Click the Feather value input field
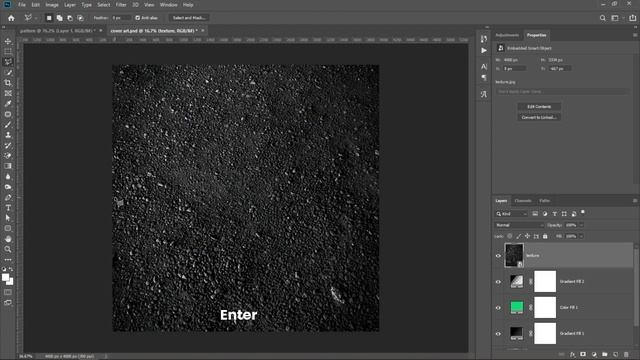 click(x=121, y=18)
